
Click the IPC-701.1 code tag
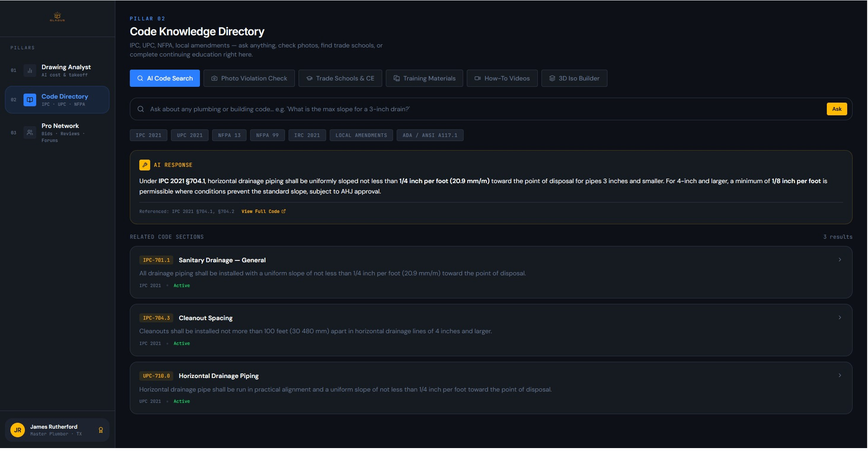(x=156, y=260)
